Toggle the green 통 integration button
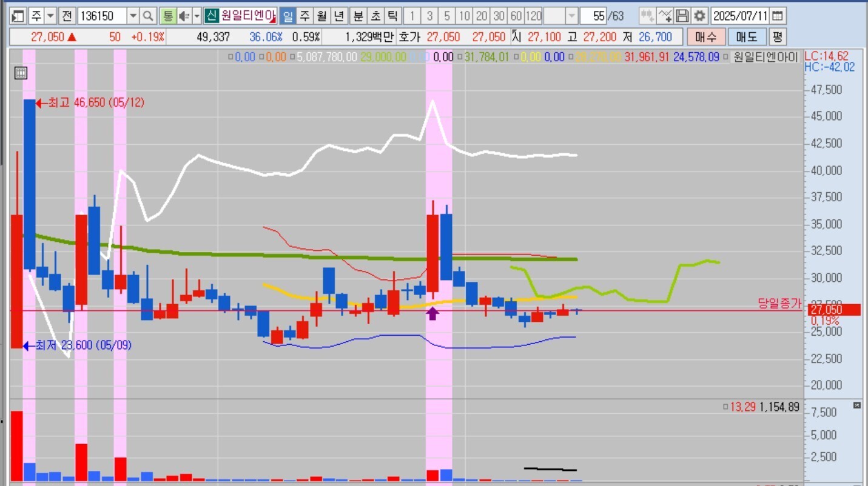The image size is (868, 486). click(x=167, y=16)
